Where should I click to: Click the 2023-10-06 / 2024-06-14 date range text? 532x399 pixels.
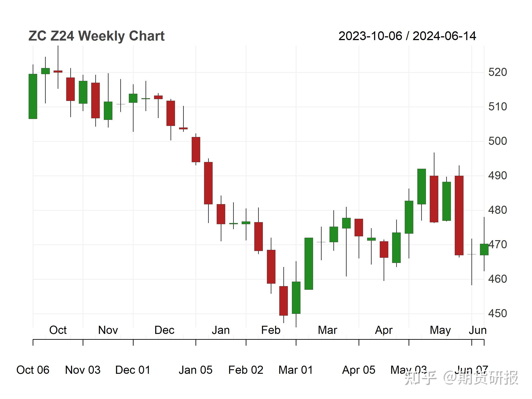click(407, 36)
